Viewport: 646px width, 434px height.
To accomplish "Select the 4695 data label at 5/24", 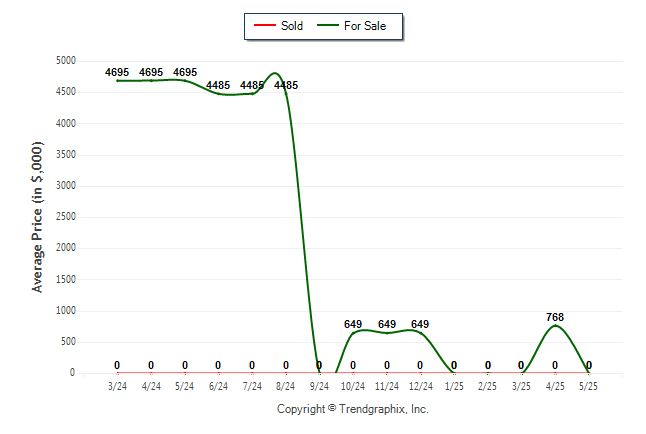I will tap(185, 73).
